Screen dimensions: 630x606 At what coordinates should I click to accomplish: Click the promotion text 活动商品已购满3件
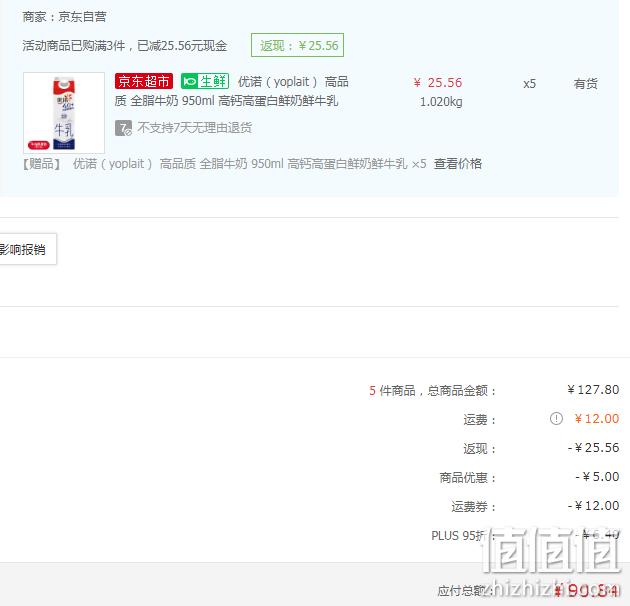coord(74,46)
